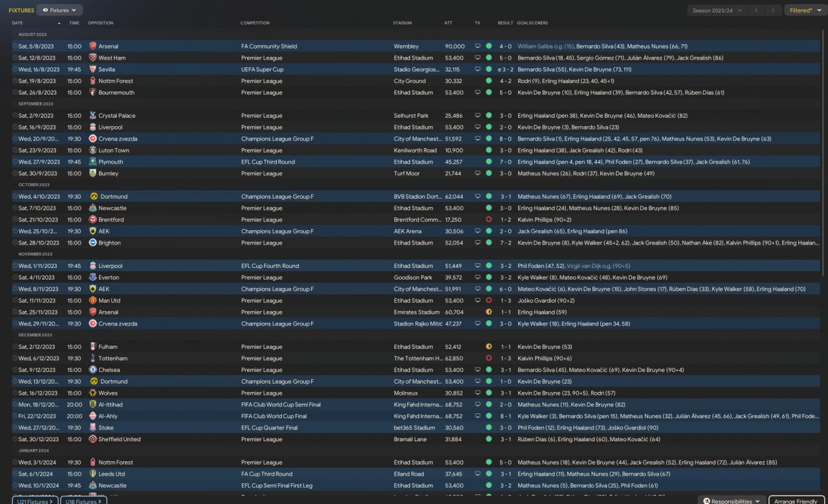This screenshot has width=828, height=504.
Task: Sort by the Att column header
Action: 448,23
